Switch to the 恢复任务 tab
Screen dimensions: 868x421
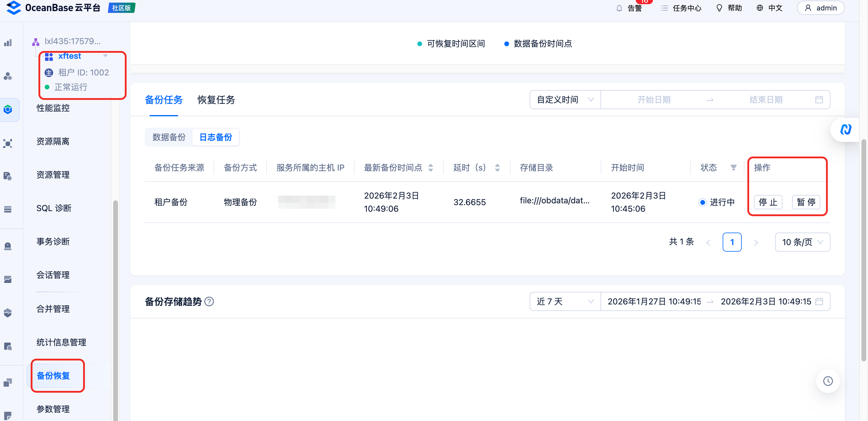216,100
